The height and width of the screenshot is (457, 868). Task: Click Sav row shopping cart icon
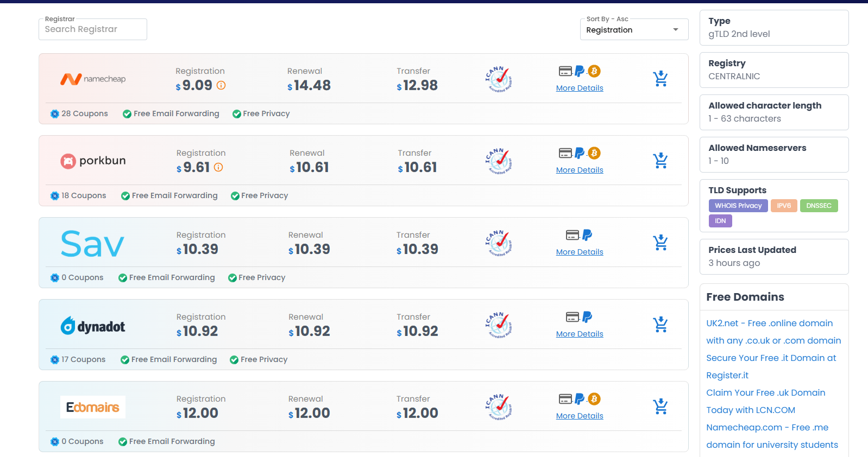point(661,243)
